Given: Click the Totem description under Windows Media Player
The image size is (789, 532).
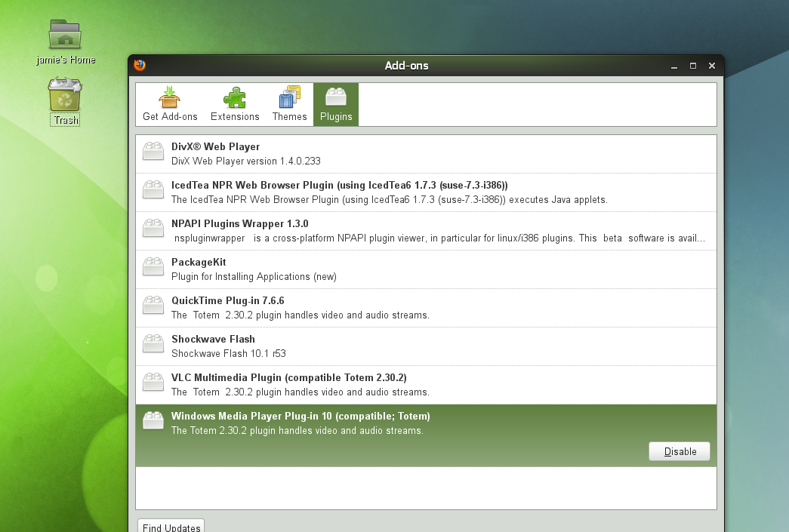Looking at the screenshot, I should pyautogui.click(x=297, y=431).
